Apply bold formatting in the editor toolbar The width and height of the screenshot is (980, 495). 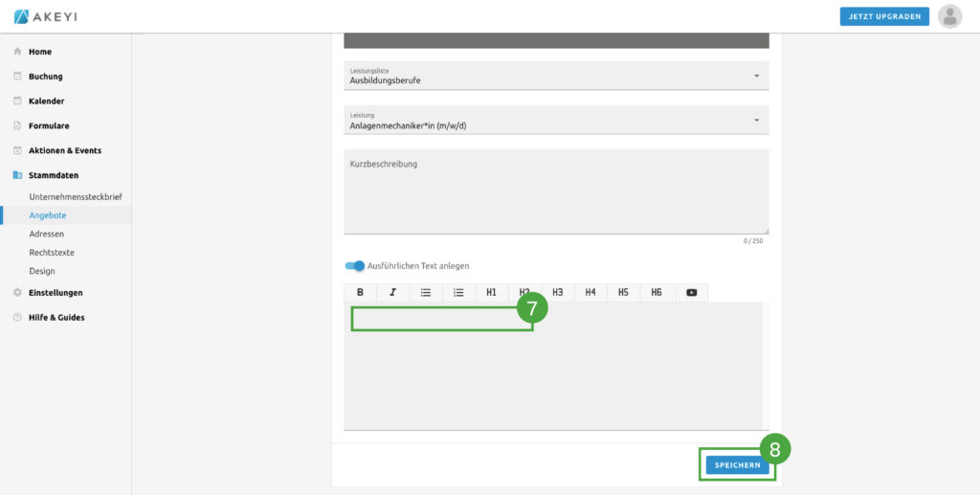pos(361,293)
